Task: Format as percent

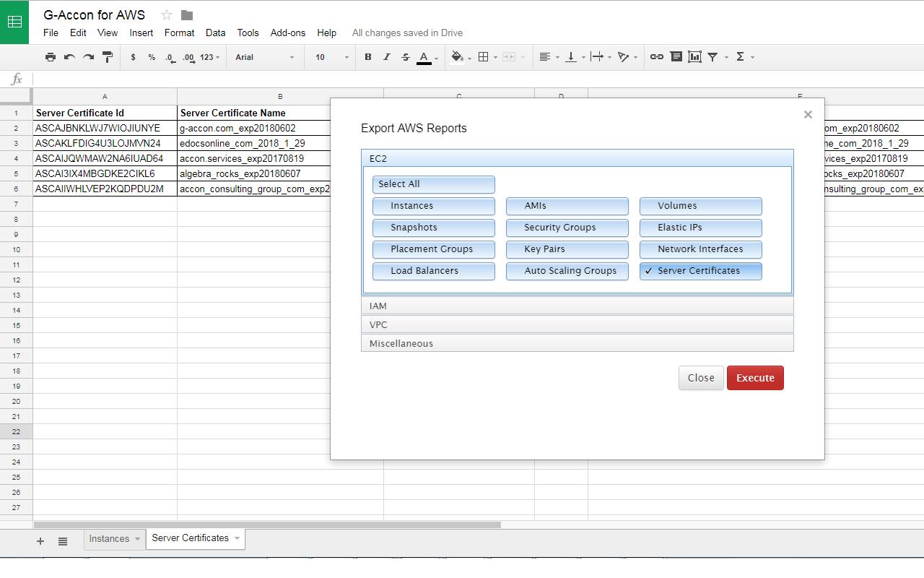Action: [152, 57]
